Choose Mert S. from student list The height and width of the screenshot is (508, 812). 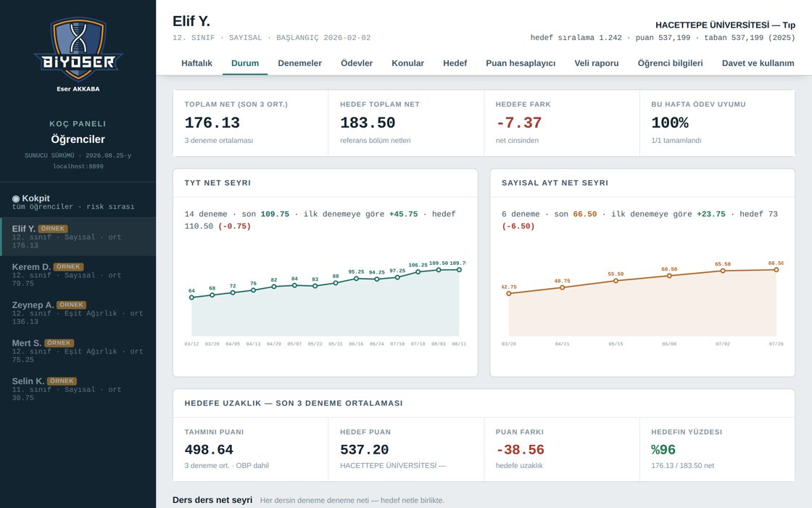[x=78, y=351]
